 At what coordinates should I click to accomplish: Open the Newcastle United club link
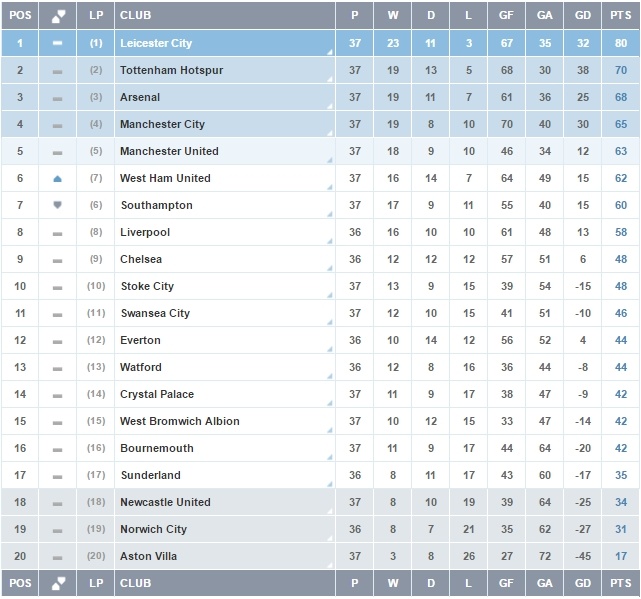165,502
